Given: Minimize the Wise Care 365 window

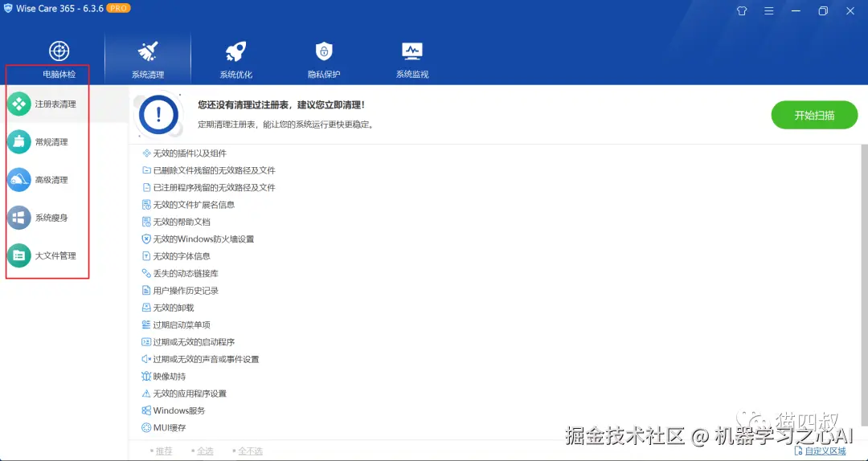Looking at the screenshot, I should pos(796,11).
